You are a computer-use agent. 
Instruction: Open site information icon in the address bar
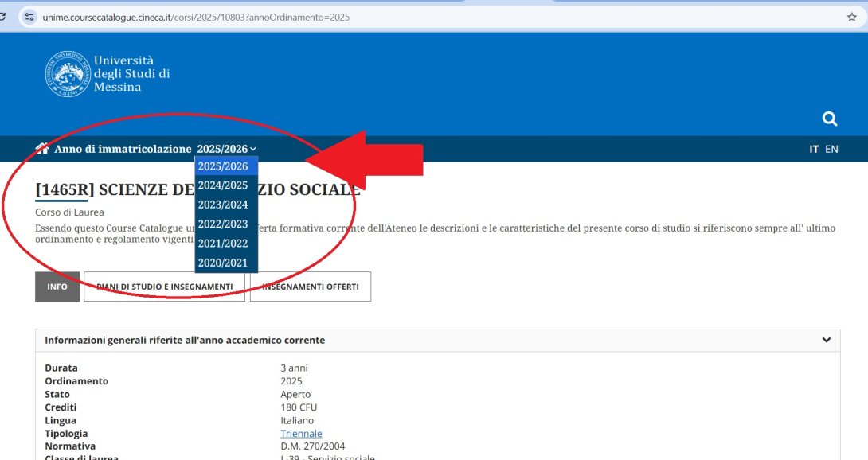point(29,16)
